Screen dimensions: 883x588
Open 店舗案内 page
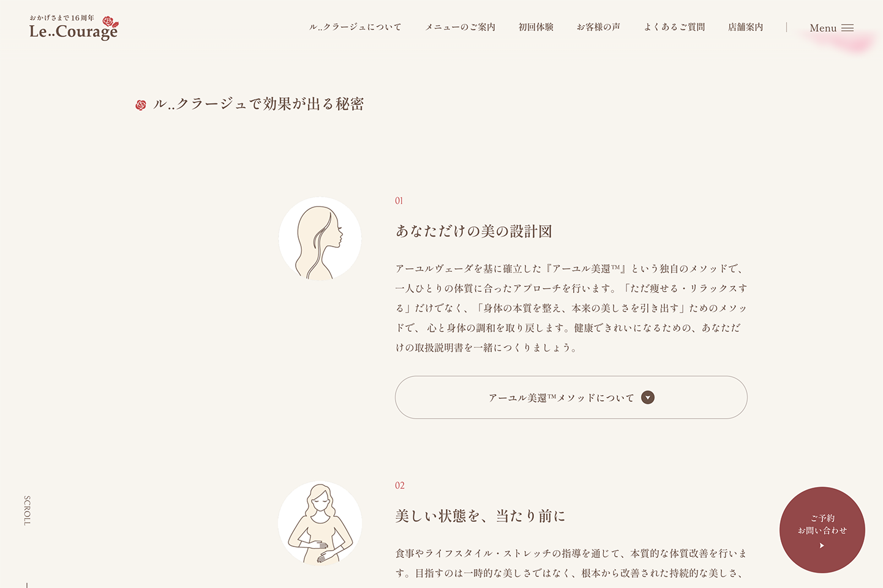[745, 28]
